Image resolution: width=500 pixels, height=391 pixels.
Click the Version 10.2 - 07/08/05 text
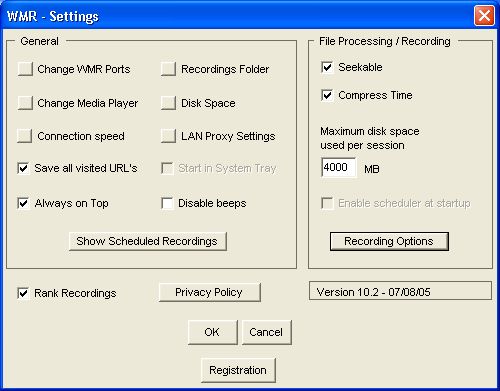pos(373,292)
